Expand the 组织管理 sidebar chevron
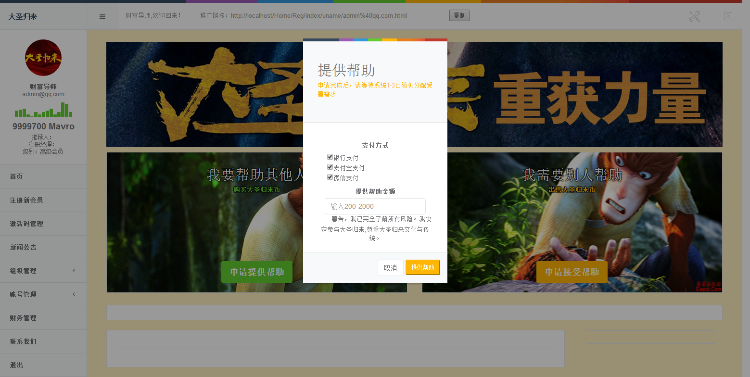Viewport: 750px width, 377px height. (74, 271)
